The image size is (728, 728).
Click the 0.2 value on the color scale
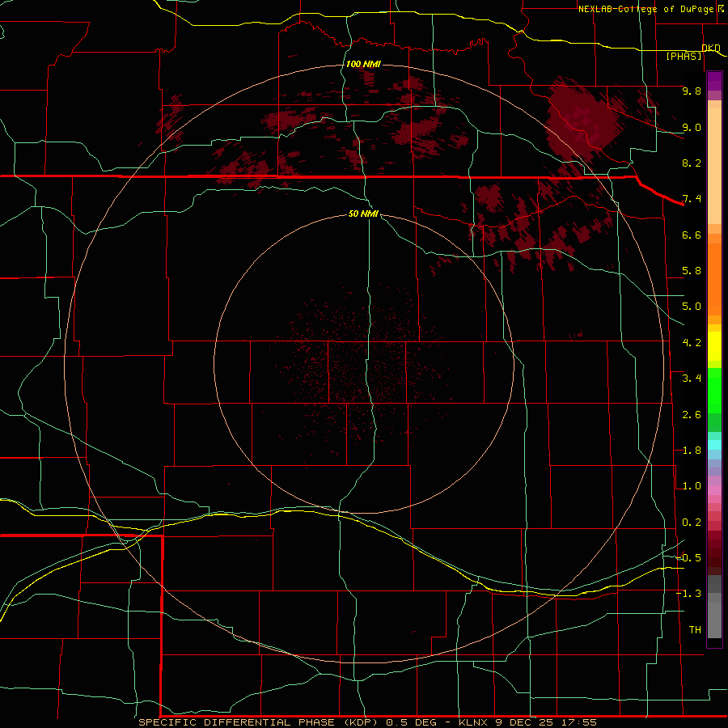pos(692,523)
